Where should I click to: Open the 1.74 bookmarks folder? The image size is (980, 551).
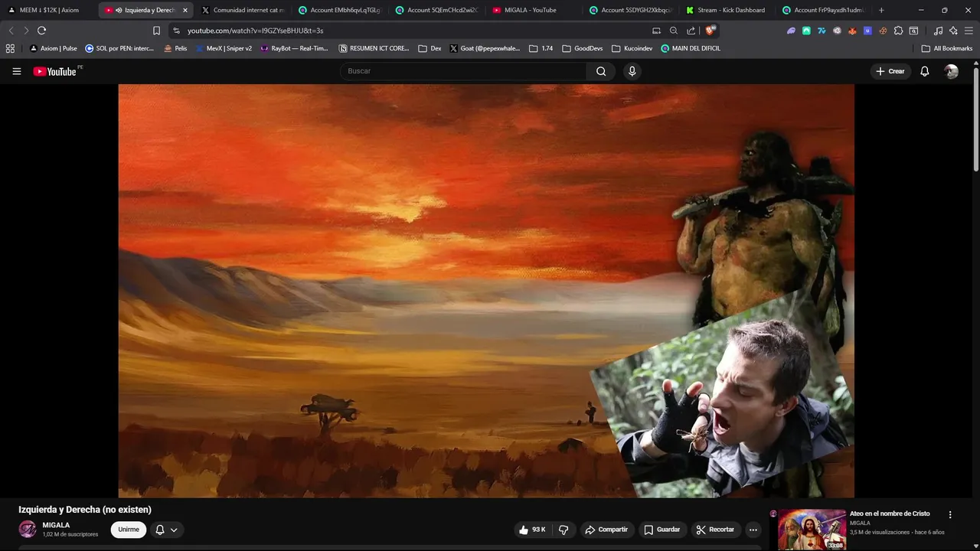(541, 48)
